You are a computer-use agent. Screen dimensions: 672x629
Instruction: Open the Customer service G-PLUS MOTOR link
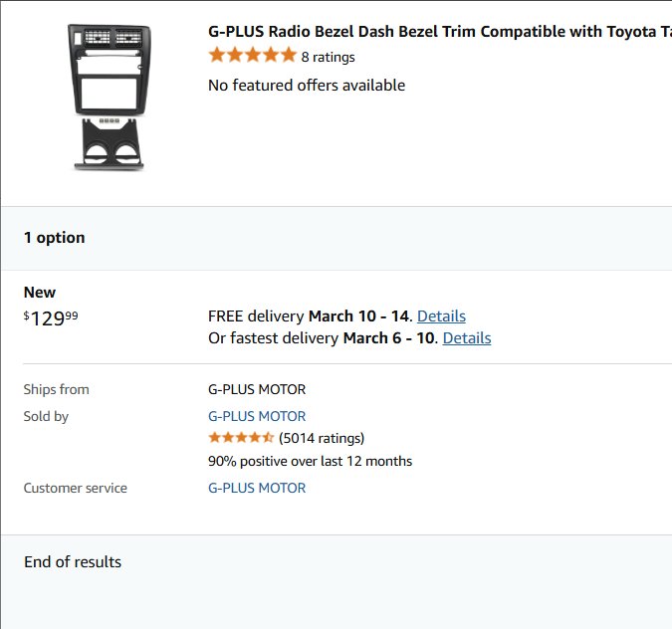point(257,488)
